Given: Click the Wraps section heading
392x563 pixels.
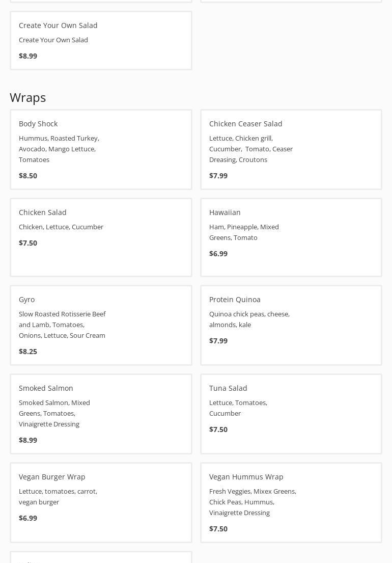Looking at the screenshot, I should point(28,97).
